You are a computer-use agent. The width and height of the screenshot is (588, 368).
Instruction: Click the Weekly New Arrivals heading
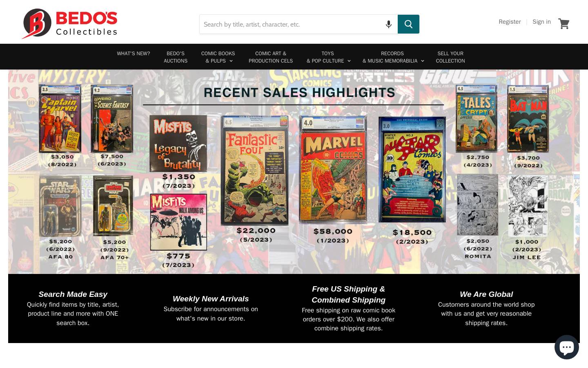click(x=211, y=299)
